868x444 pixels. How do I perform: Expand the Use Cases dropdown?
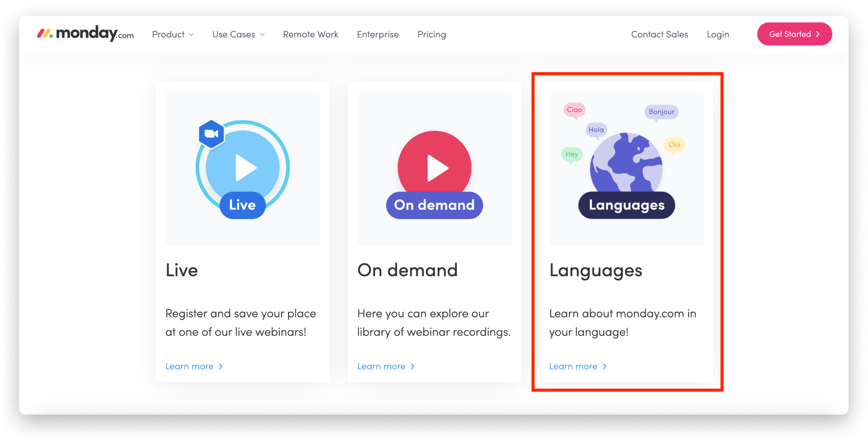click(238, 34)
